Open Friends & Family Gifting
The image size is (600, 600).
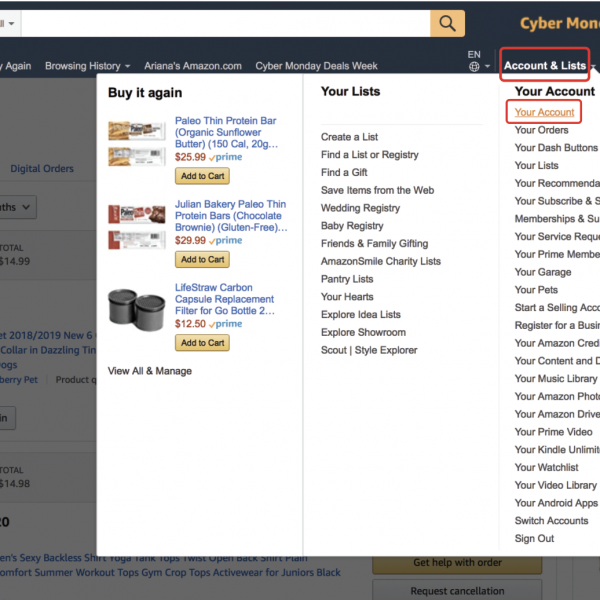(x=374, y=244)
